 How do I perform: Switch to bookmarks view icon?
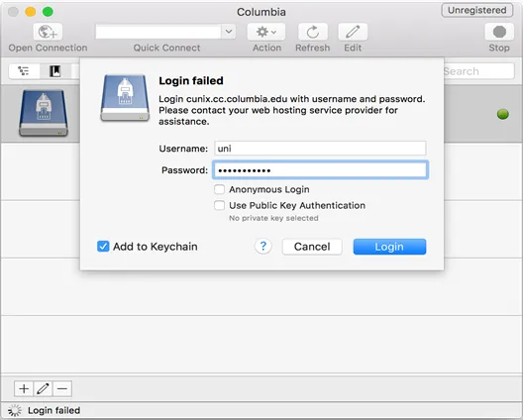[x=54, y=71]
